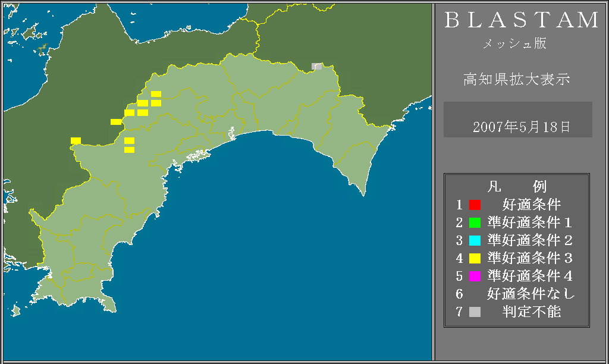The image size is (609, 364).
Task: Click the gray mesh cell in northern Kochi
Action: [x=317, y=67]
